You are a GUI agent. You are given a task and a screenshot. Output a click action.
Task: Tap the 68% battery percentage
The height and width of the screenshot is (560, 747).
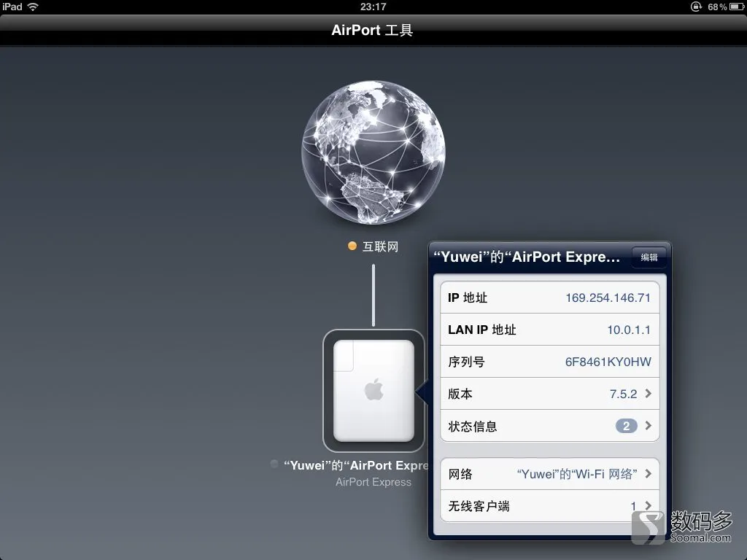tap(717, 7)
